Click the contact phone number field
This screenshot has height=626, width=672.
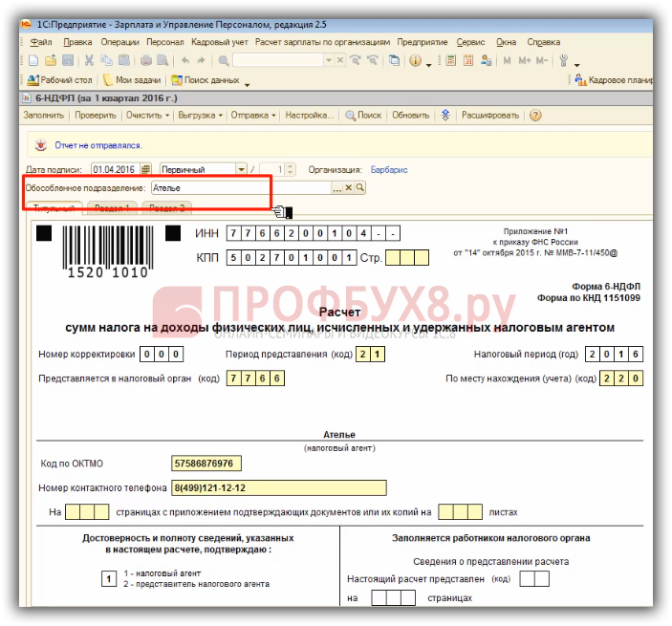click(278, 487)
